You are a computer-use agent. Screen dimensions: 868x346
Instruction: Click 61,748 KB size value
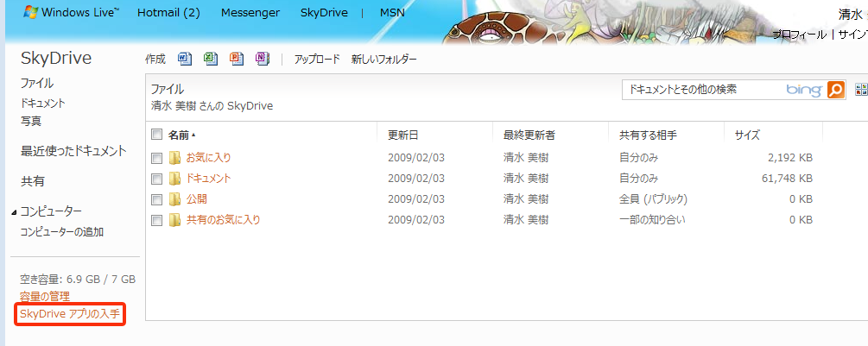(787, 179)
